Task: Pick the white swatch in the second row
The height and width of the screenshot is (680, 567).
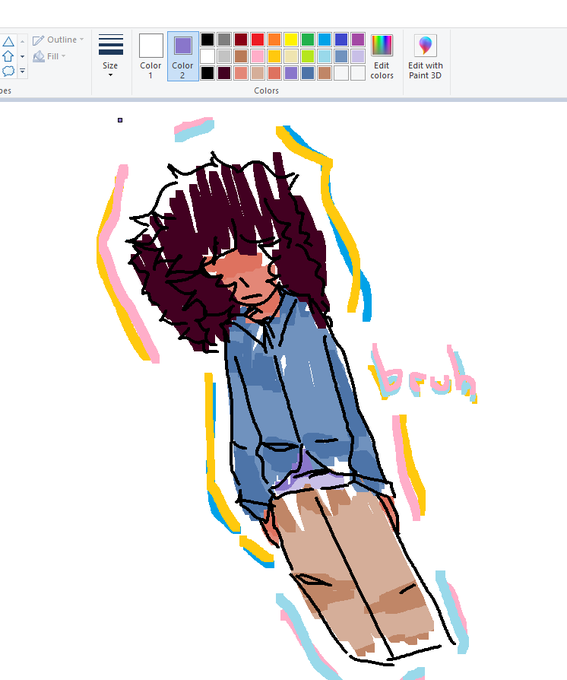Action: coord(207,56)
